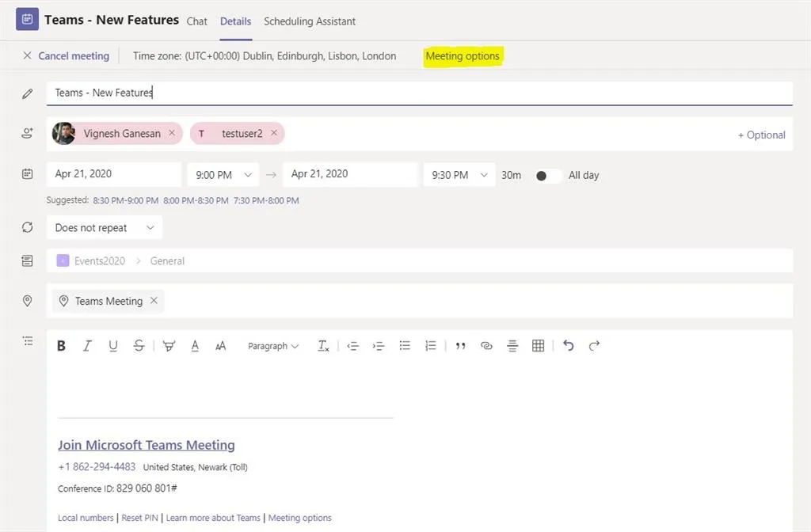Image resolution: width=811 pixels, height=532 pixels.
Task: Remove attendee Vignesh Ganesan
Action: coord(172,133)
